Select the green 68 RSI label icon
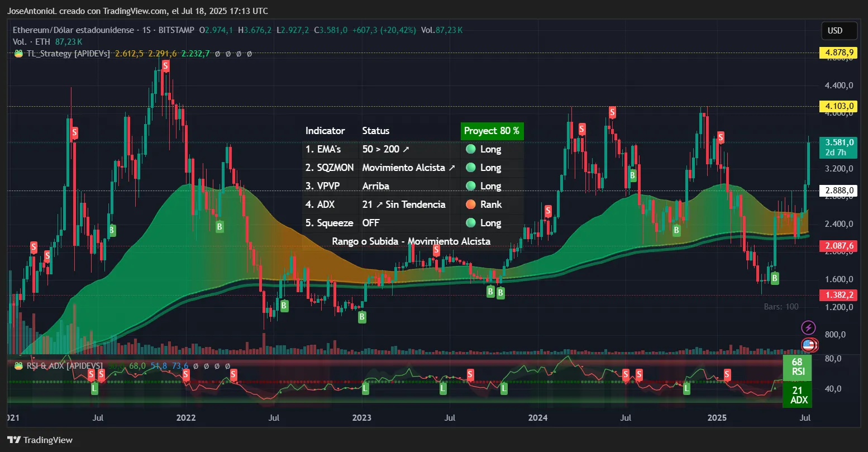Image resolution: width=868 pixels, height=452 pixels. [x=798, y=368]
